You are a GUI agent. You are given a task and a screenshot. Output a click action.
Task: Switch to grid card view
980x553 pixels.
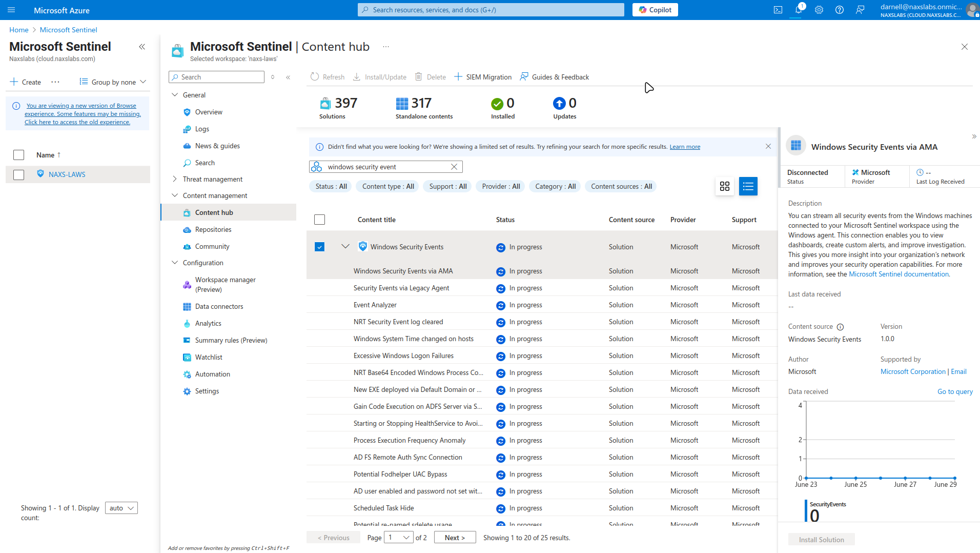pos(725,186)
